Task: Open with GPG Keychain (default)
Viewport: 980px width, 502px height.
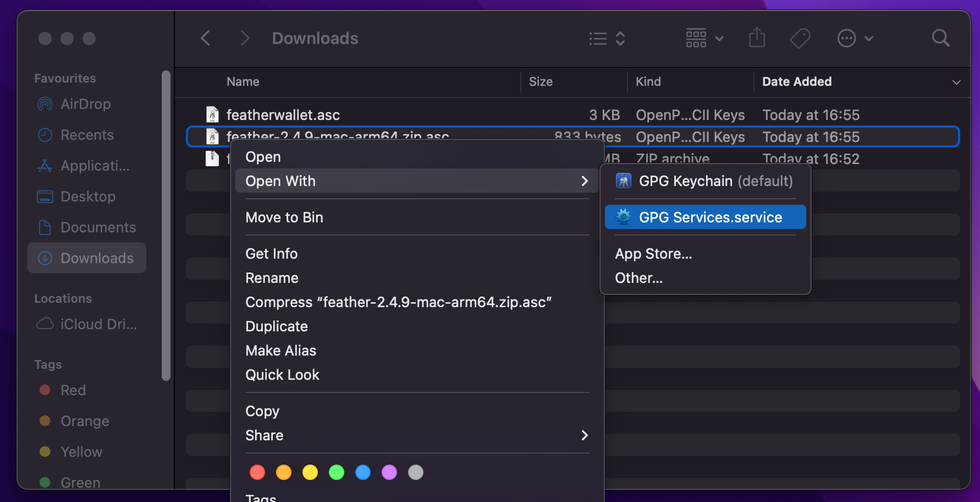Action: 706,181
